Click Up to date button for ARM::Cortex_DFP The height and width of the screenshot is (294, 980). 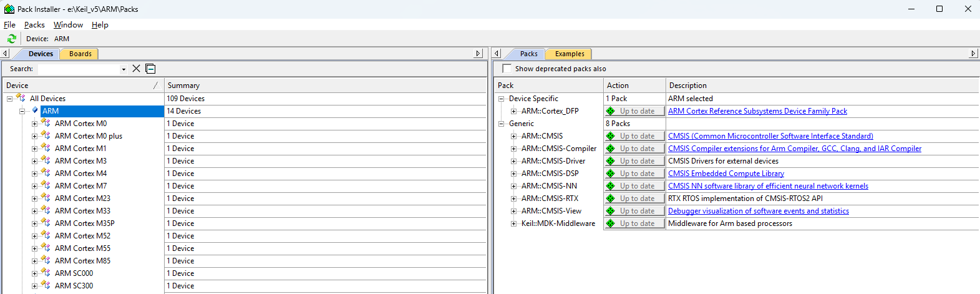(634, 111)
